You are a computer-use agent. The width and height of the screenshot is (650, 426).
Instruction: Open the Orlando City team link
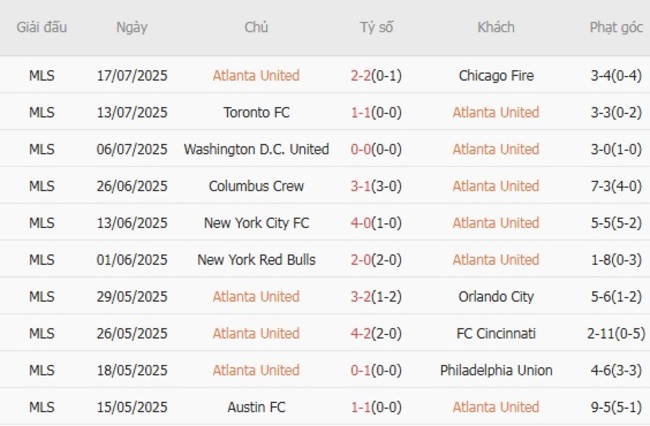tap(496, 297)
